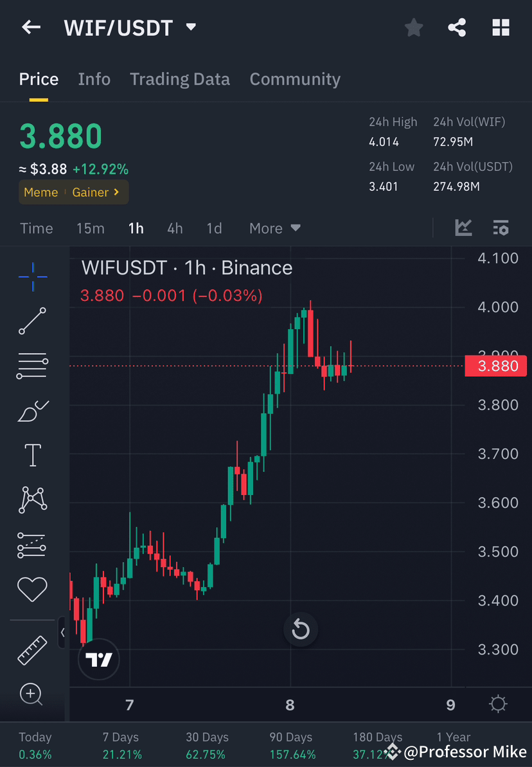Open the Info tab
The height and width of the screenshot is (767, 532).
[x=94, y=78]
